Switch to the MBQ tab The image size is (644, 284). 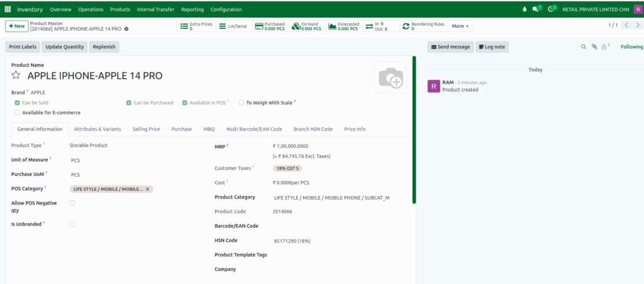(209, 129)
